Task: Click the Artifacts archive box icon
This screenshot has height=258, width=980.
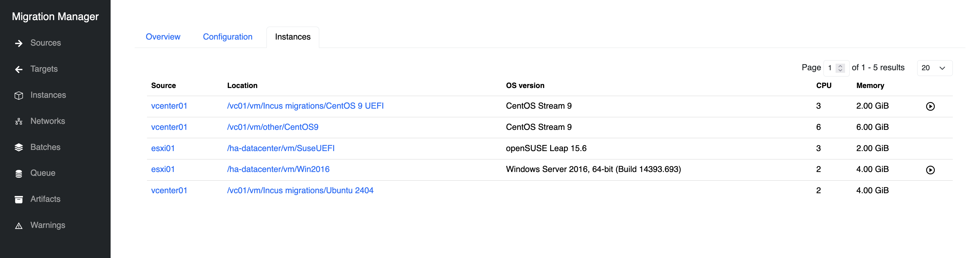Action: tap(19, 200)
